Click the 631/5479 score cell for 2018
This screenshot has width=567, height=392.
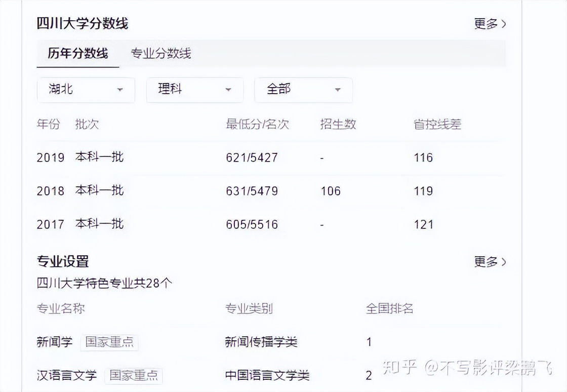(252, 191)
